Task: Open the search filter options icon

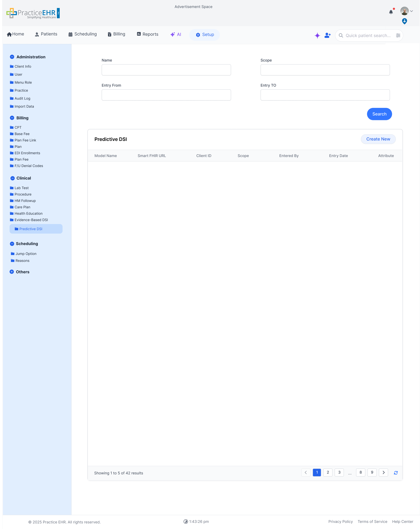Action: (x=398, y=36)
